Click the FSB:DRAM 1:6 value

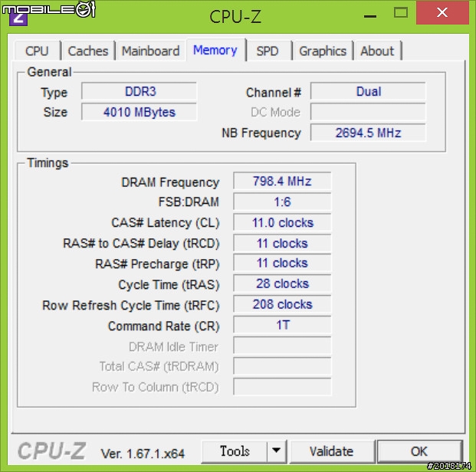[282, 202]
